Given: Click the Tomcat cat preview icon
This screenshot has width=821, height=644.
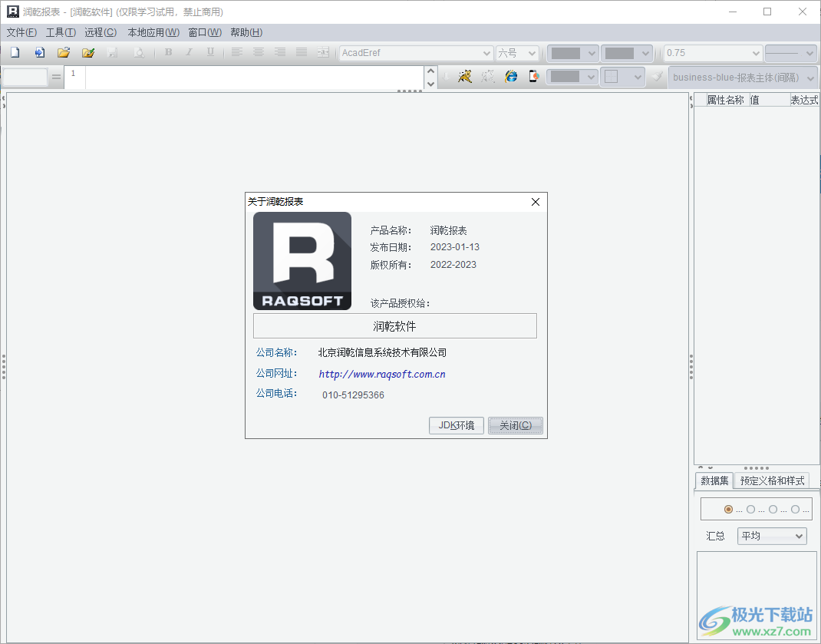Looking at the screenshot, I should 464,77.
